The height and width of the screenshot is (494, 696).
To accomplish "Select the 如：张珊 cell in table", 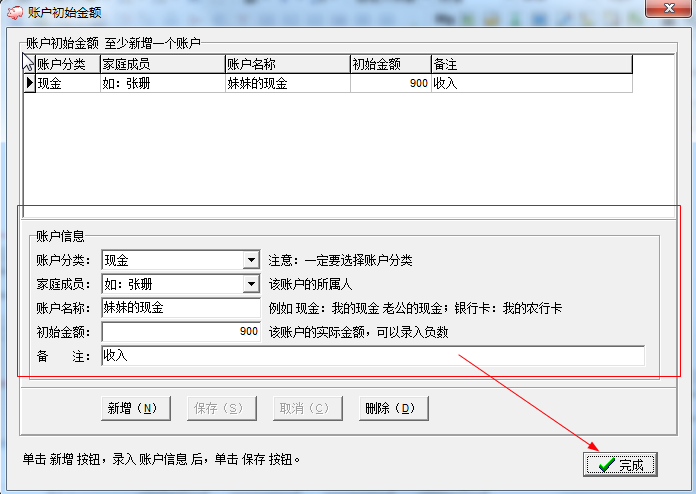I will click(x=163, y=83).
